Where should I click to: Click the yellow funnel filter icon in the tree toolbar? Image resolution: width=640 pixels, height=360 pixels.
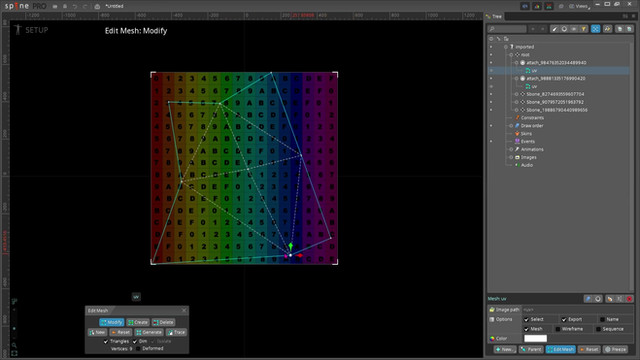pos(584,29)
